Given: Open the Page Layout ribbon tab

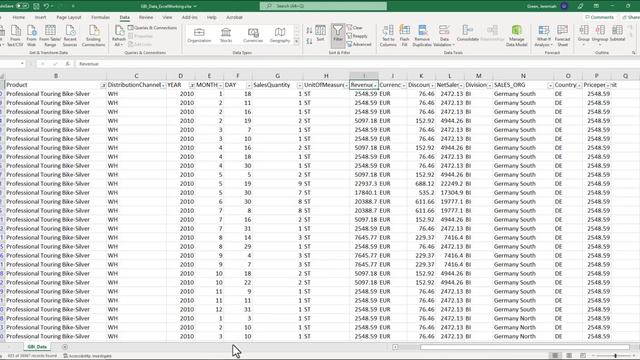Looking at the screenshot, I should click(69, 18).
